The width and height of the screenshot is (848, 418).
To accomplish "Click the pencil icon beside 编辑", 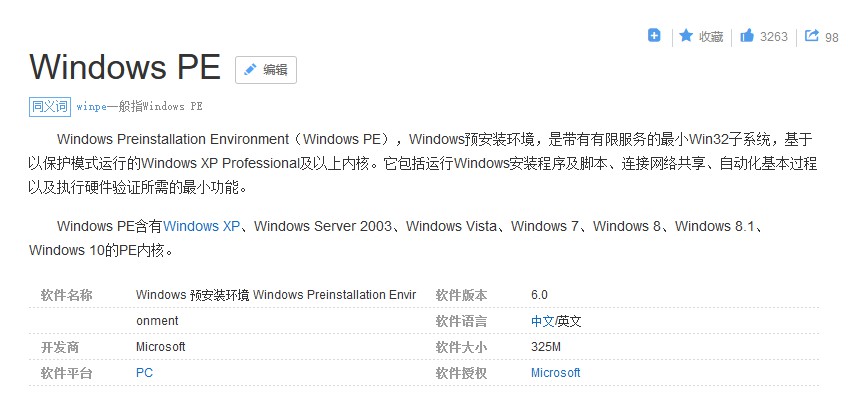I will [250, 70].
